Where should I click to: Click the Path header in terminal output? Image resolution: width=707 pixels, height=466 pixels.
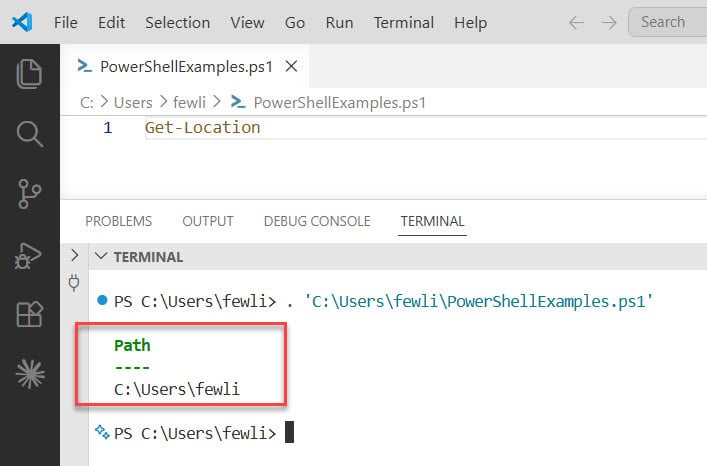132,345
